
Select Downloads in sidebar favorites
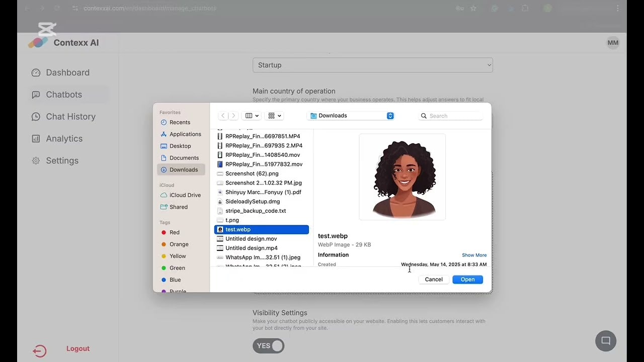coord(181,169)
